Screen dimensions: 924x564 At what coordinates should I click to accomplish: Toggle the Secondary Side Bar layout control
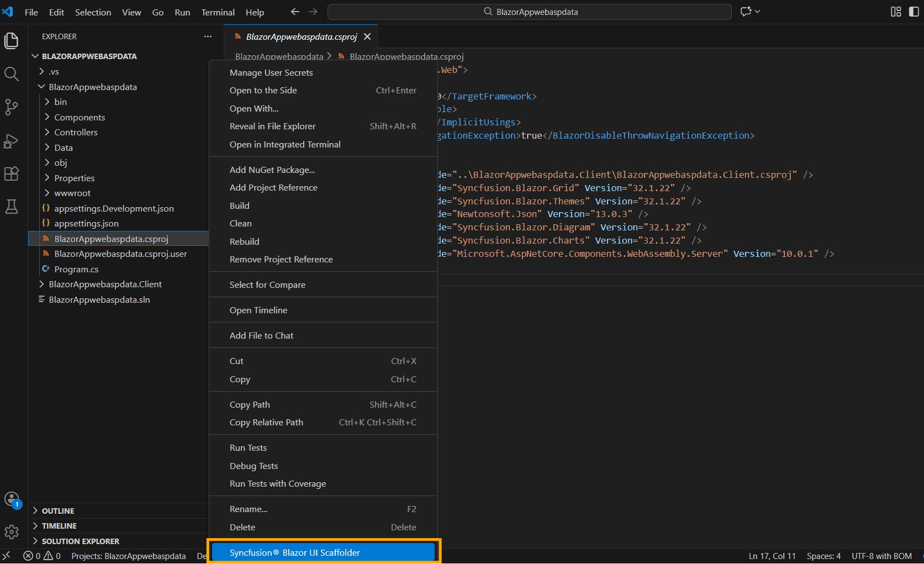[x=912, y=12]
